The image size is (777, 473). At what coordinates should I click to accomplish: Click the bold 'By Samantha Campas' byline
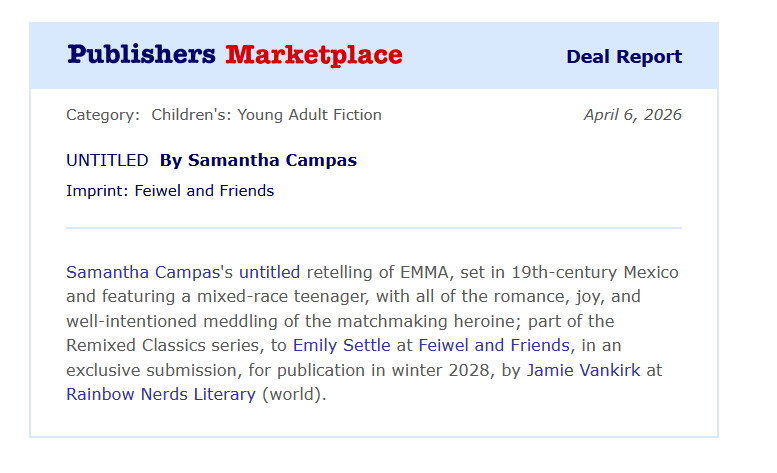click(258, 160)
